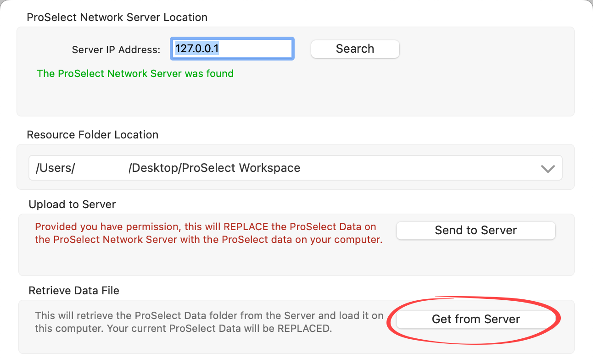The image size is (593, 364).
Task: Click the Upload to Server heading
Action: coord(72,204)
